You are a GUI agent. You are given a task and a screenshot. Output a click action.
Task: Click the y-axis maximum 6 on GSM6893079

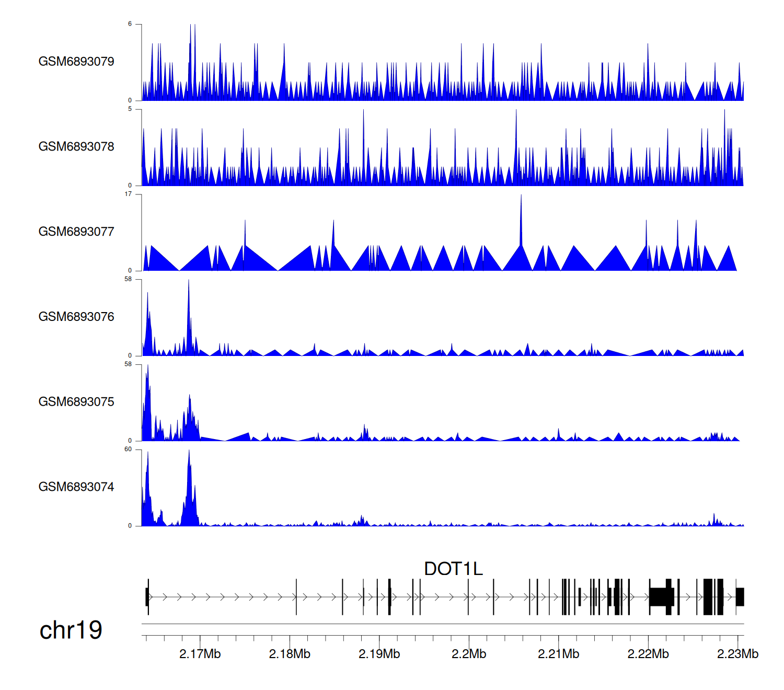pos(130,24)
